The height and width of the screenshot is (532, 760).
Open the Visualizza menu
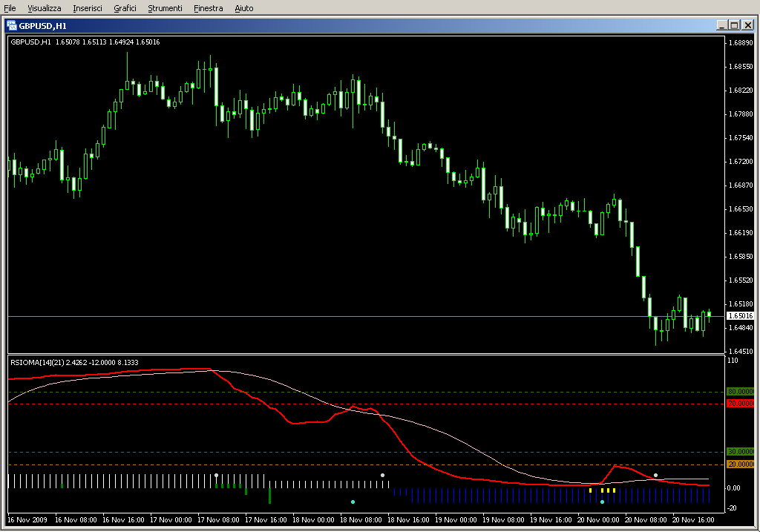point(44,8)
